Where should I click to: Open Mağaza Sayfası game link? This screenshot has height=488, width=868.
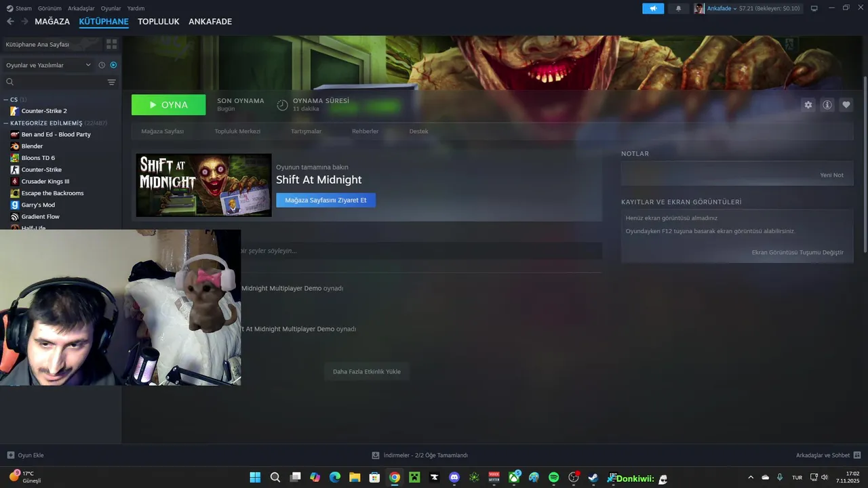tap(162, 131)
